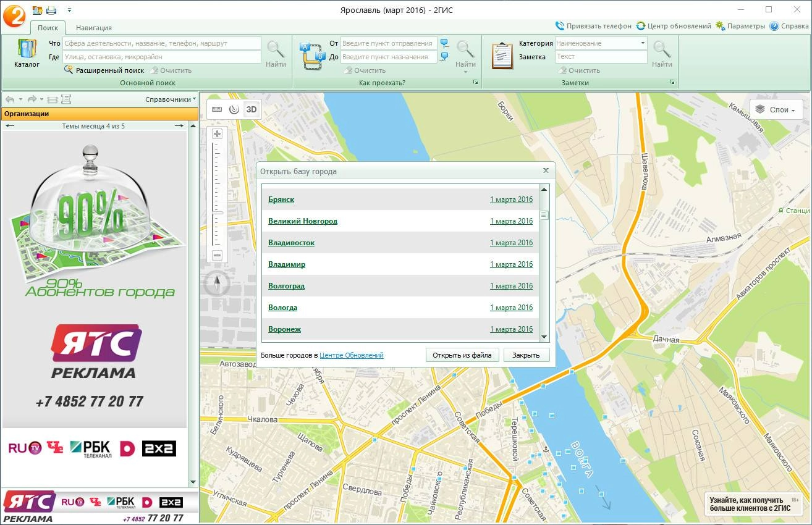Click the map zoom slider track

click(217, 195)
